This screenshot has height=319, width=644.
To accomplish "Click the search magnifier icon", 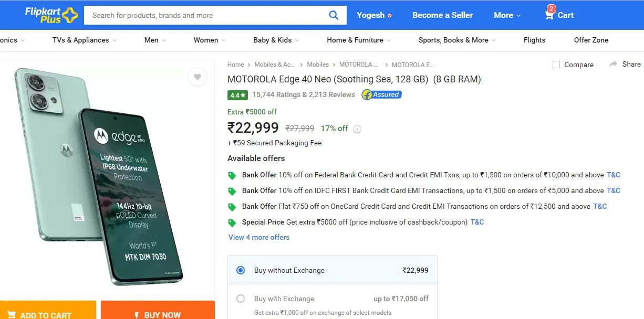I will pyautogui.click(x=334, y=15).
